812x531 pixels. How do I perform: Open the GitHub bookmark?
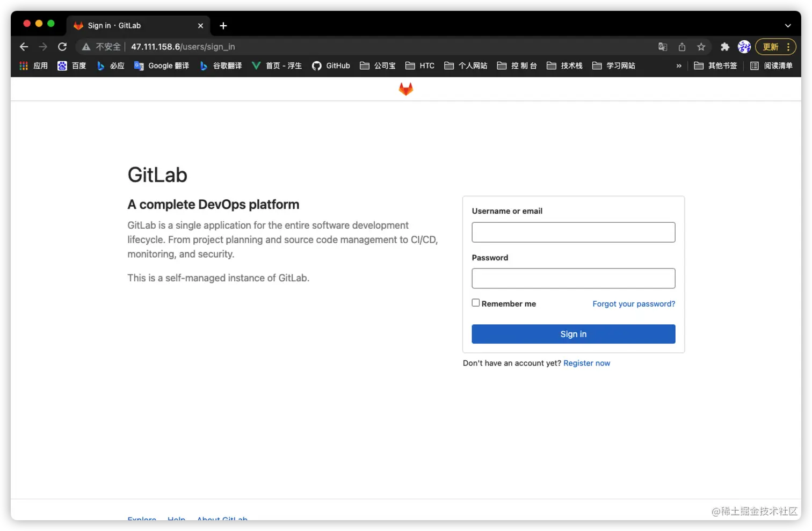click(x=331, y=66)
